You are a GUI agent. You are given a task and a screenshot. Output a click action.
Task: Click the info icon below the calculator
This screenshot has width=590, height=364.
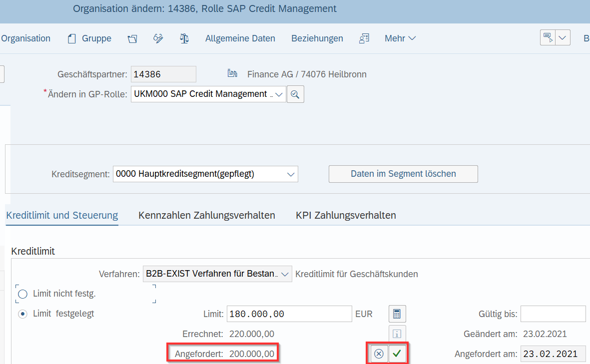pos(397,334)
